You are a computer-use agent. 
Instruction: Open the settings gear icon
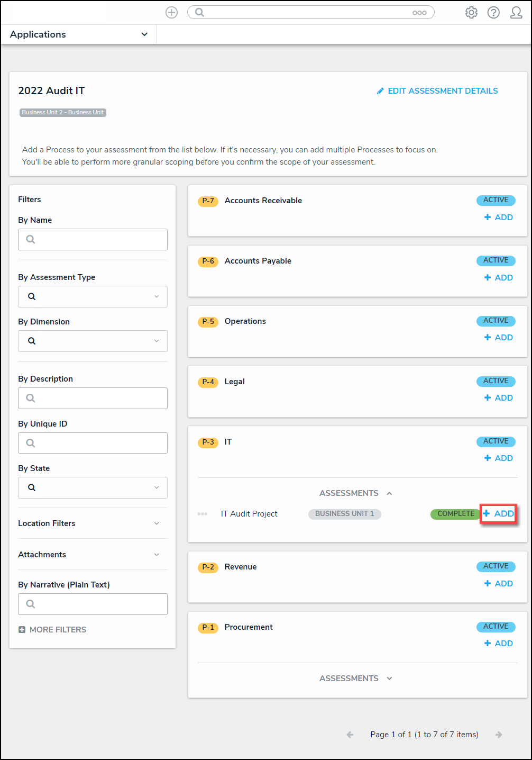pos(471,13)
